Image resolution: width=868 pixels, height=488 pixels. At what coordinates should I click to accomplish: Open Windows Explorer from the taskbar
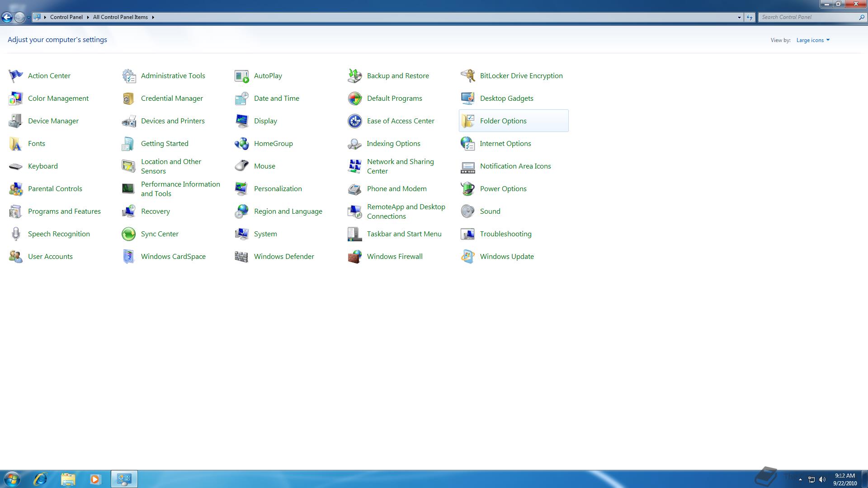click(x=68, y=479)
